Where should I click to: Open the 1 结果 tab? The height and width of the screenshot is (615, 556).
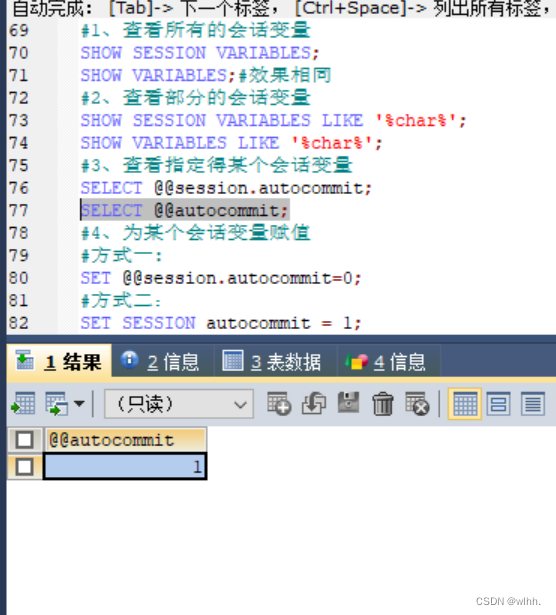coord(59,361)
